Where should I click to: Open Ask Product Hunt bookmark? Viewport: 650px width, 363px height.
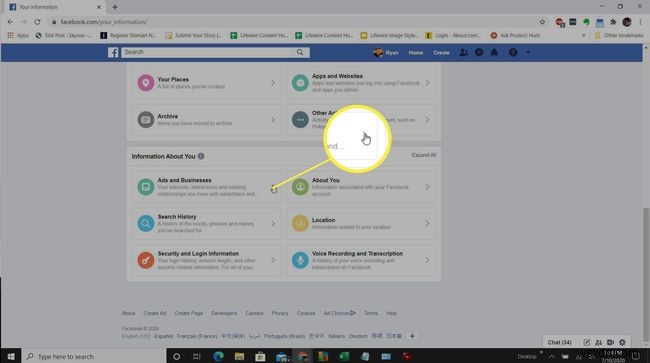(x=515, y=36)
